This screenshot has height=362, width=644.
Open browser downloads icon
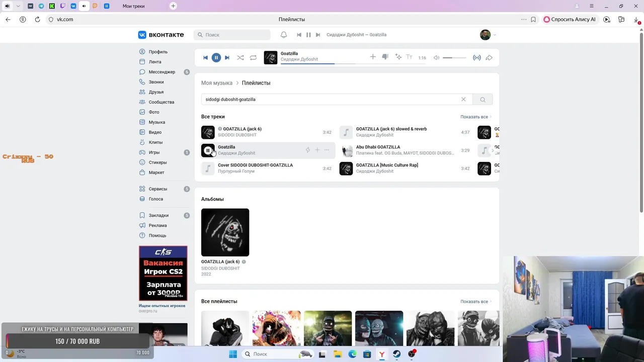[636, 19]
